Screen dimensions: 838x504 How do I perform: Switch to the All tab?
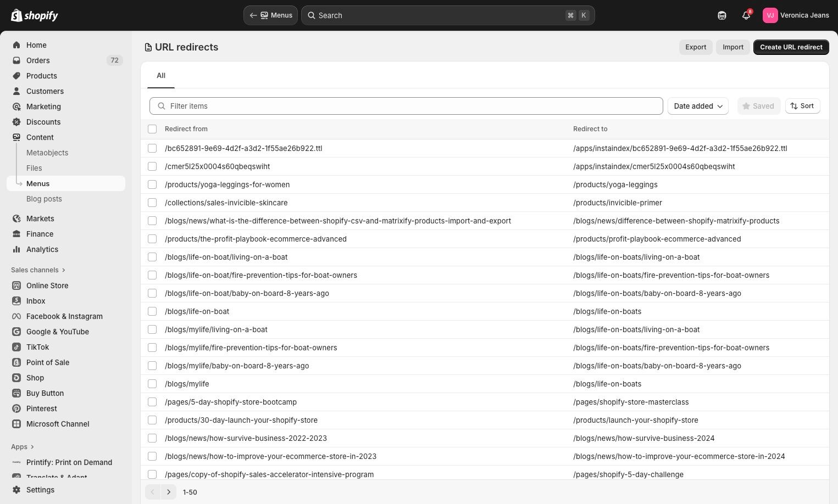coord(161,76)
